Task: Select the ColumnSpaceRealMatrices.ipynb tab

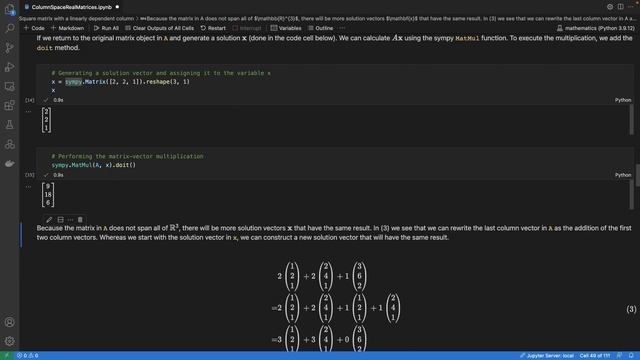Action: (x=71, y=7)
